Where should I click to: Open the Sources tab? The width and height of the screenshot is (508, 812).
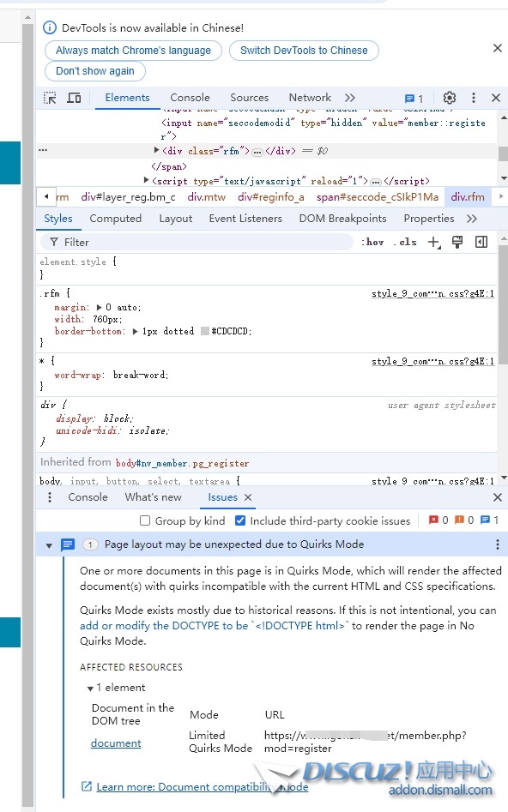click(x=250, y=98)
